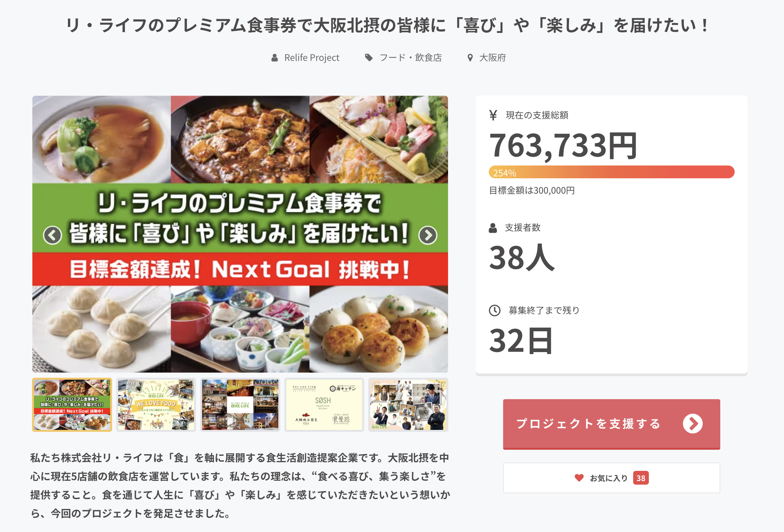
Task: Select the WE LOVE FOOD thumbnail
Action: (156, 405)
